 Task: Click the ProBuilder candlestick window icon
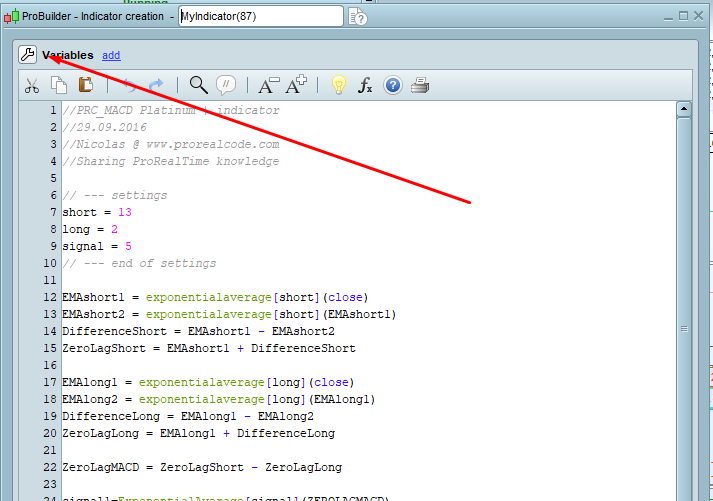pyautogui.click(x=12, y=16)
